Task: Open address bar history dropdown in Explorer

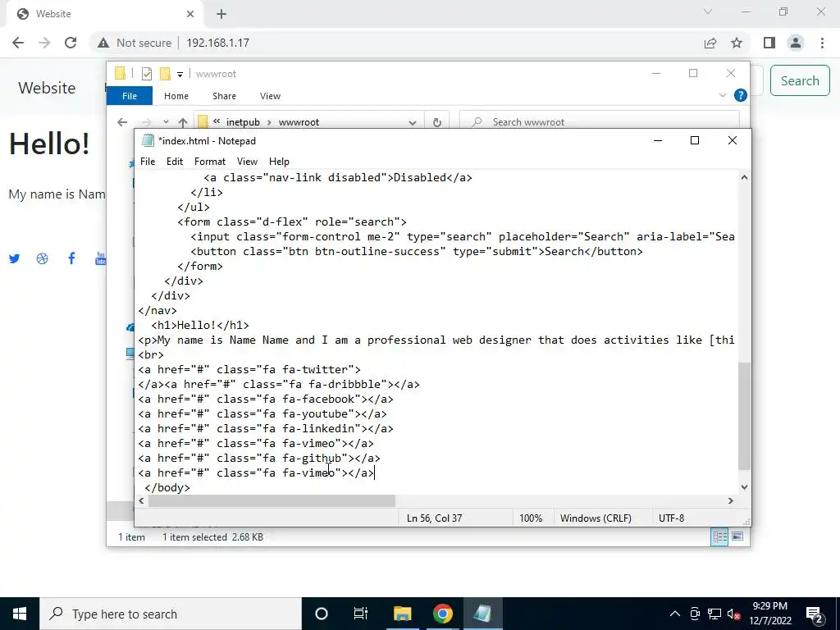Action: [412, 123]
